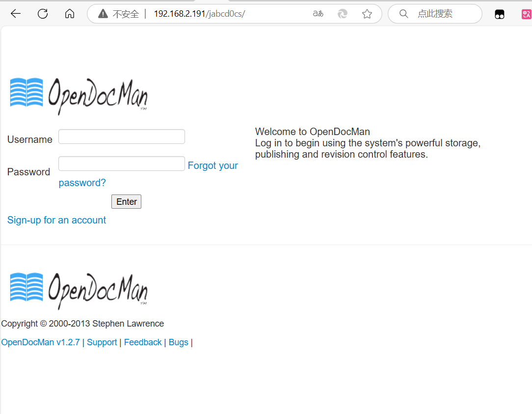Image resolution: width=532 pixels, height=414 pixels.
Task: Reload the page with the refresh icon
Action: [x=43, y=14]
